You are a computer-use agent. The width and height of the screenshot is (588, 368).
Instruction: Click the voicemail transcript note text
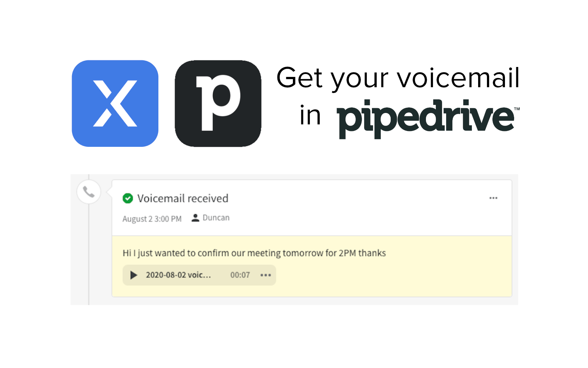click(x=254, y=253)
